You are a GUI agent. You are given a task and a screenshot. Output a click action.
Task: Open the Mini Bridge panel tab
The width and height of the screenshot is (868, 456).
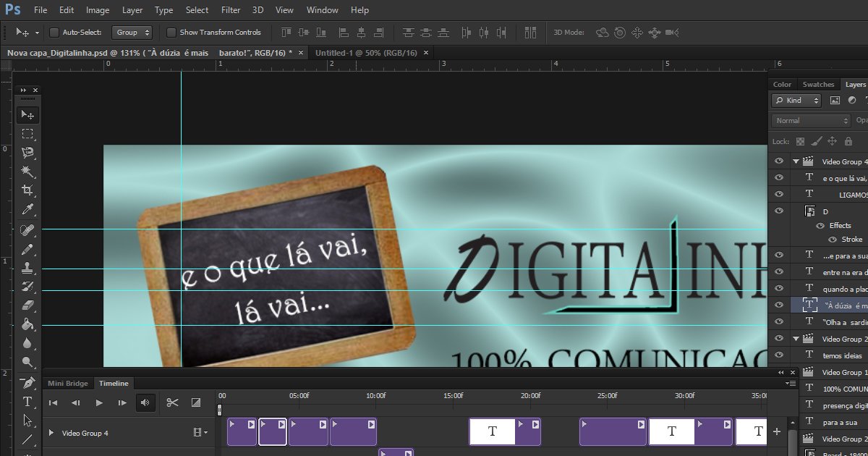click(68, 383)
